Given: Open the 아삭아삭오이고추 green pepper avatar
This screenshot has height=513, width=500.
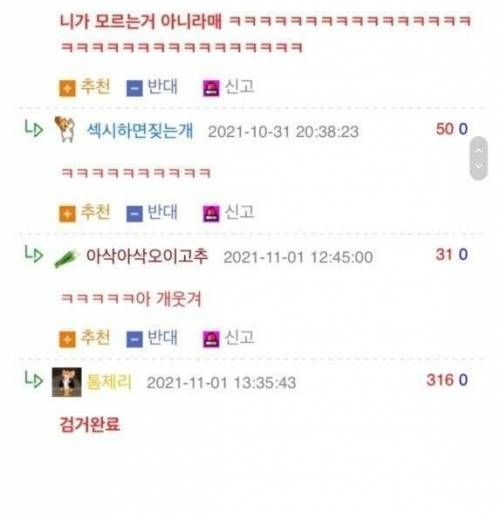Looking at the screenshot, I should point(66,258).
